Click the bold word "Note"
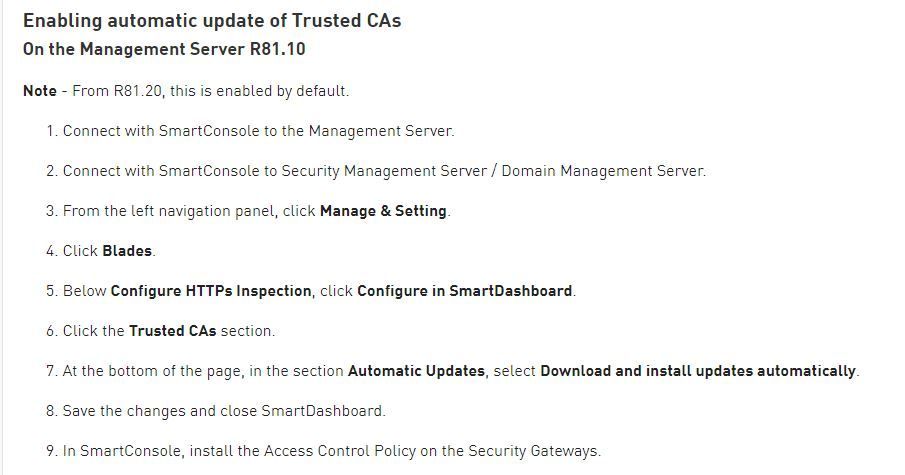905x475 pixels. (40, 91)
